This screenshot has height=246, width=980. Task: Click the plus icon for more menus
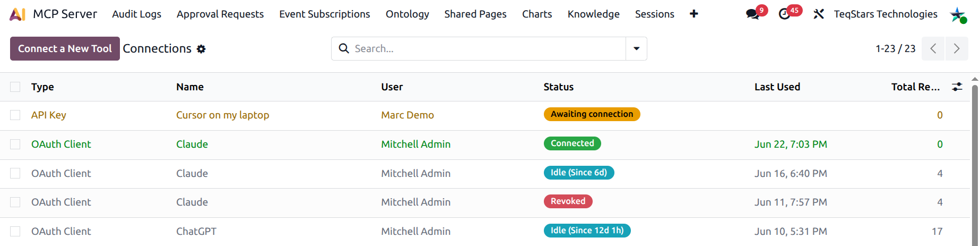(693, 14)
